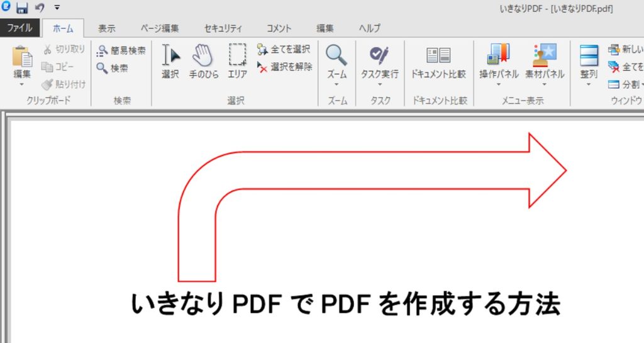644x343 pixels.
Task: Switch to the コメント tab
Action: coord(279,28)
